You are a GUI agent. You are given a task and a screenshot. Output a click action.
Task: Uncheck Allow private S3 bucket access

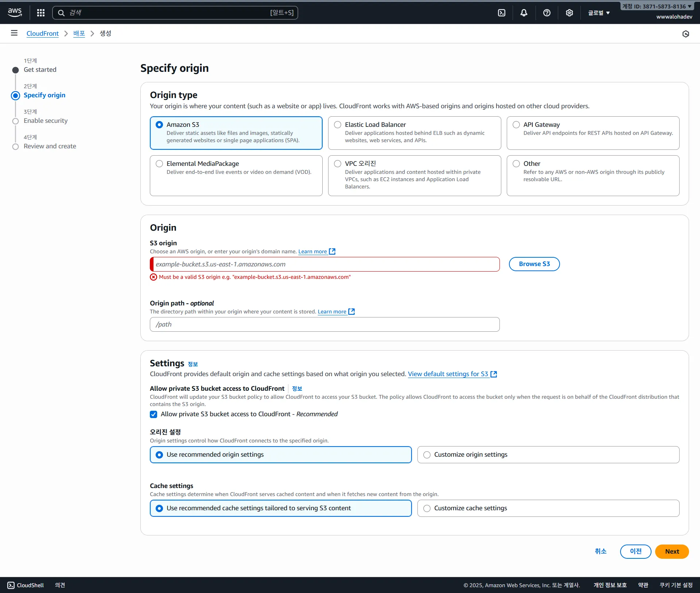click(x=153, y=414)
